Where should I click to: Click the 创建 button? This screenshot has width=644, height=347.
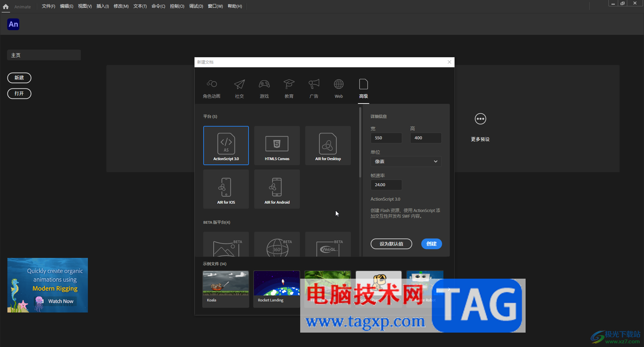(x=431, y=244)
